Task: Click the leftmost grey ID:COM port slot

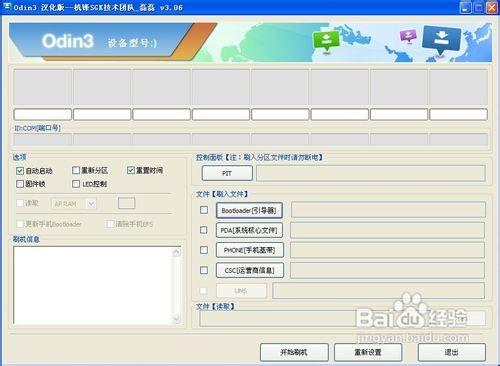Action: coord(43,139)
